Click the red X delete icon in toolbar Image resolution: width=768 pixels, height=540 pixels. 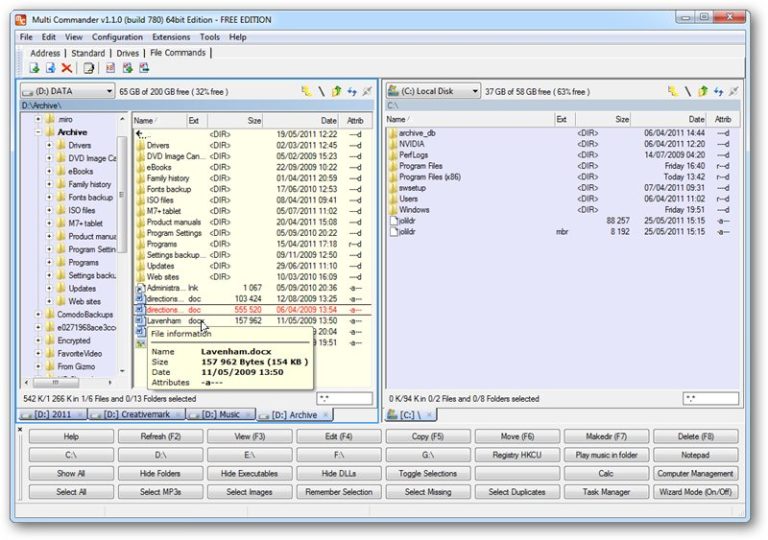click(66, 68)
